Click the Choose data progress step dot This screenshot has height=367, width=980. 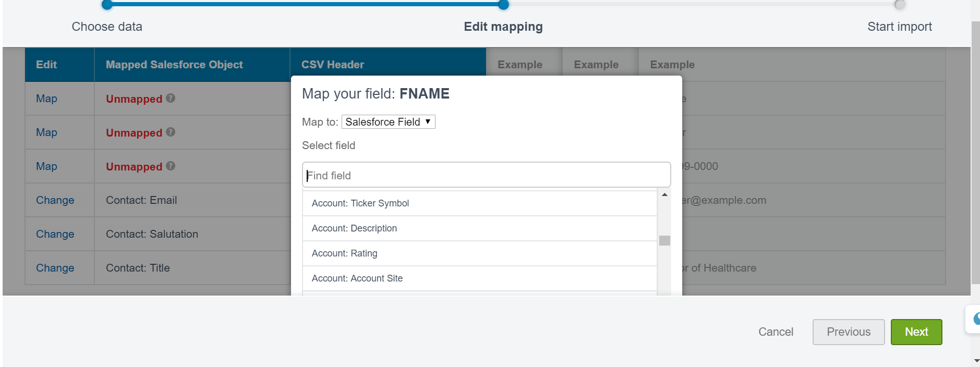point(107,5)
